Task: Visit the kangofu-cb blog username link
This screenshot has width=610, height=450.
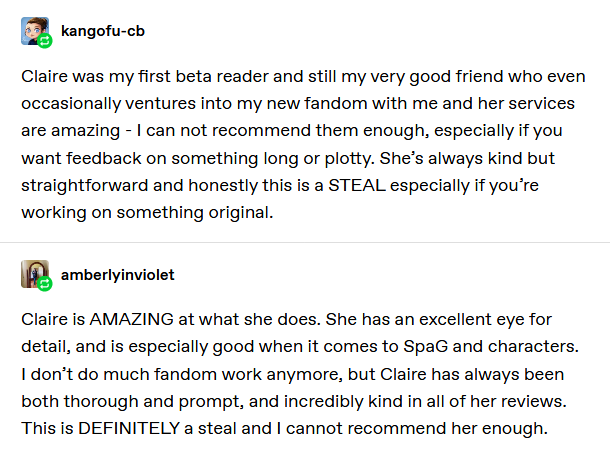Action: coord(103,30)
